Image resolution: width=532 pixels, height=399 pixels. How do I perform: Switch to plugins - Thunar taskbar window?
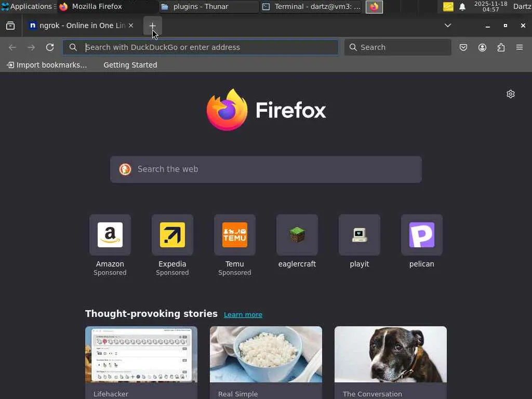(x=209, y=6)
